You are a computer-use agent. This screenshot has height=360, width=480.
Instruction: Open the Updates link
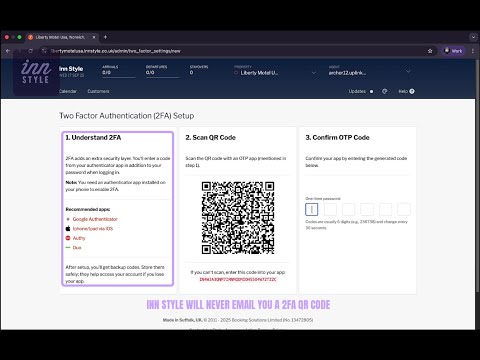[x=357, y=91]
